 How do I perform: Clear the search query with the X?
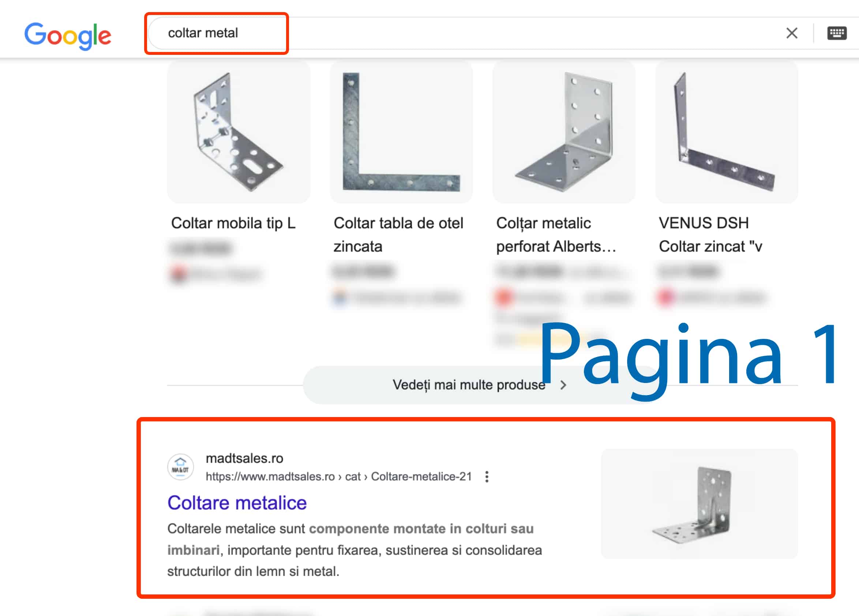coord(792,33)
